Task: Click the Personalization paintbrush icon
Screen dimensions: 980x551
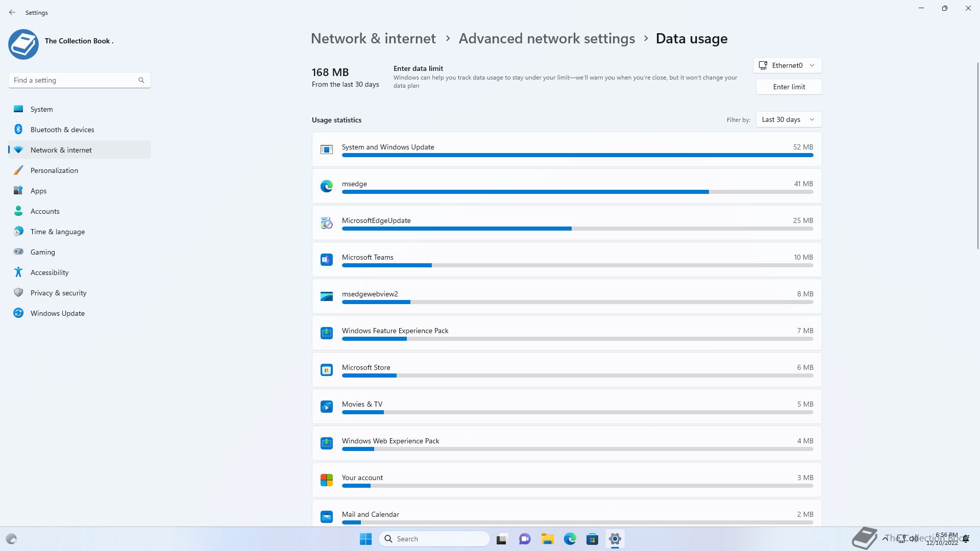Action: [x=18, y=170]
